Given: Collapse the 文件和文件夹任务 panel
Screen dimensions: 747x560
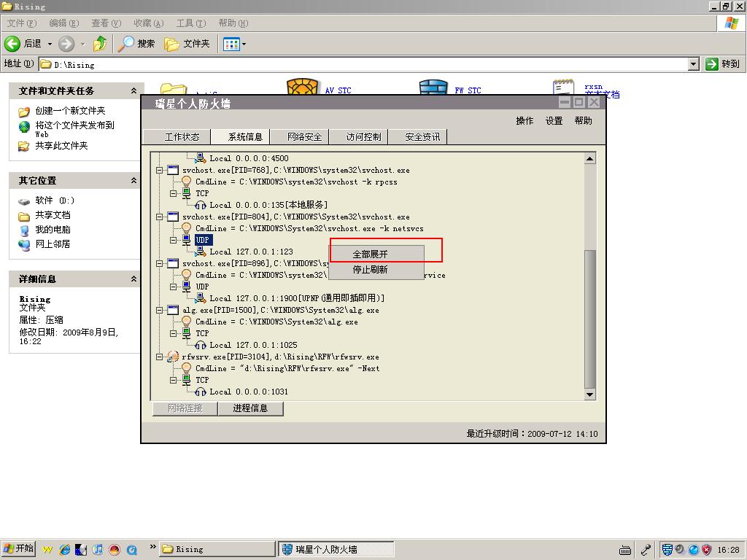Looking at the screenshot, I should pos(134,90).
